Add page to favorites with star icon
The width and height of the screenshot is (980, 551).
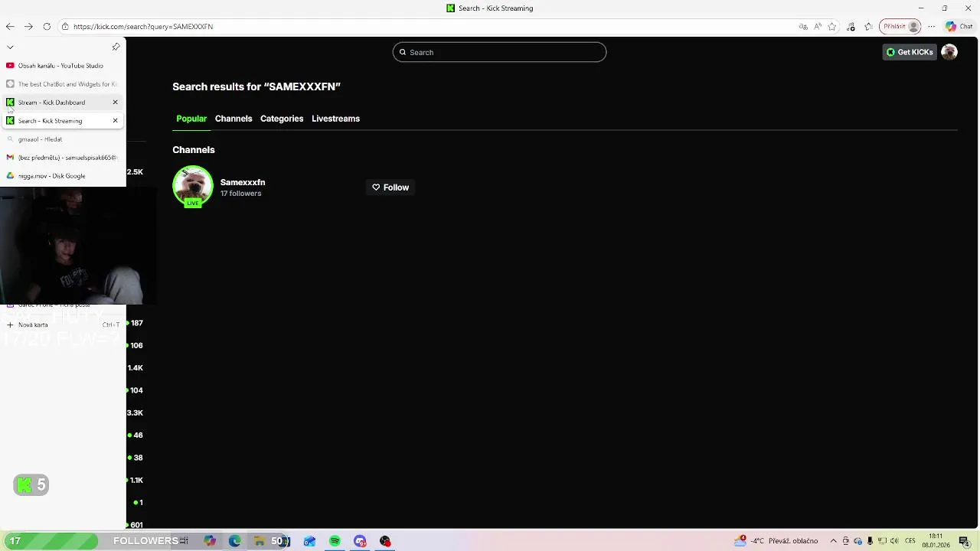pos(832,26)
